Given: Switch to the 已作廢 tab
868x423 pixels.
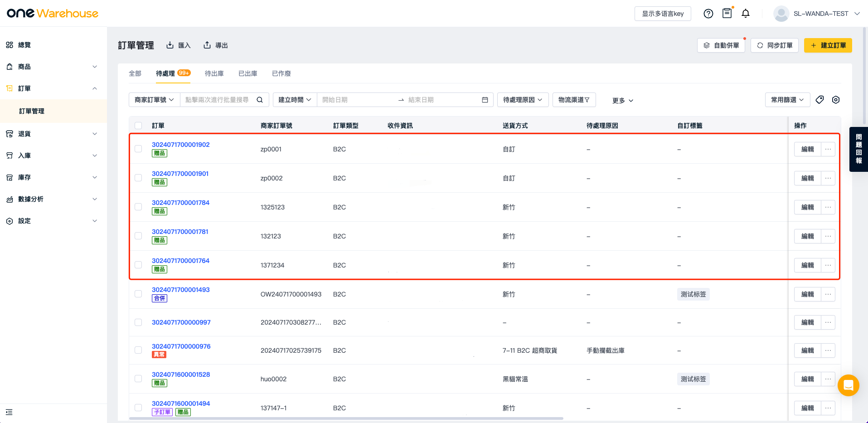Looking at the screenshot, I should coord(281,73).
